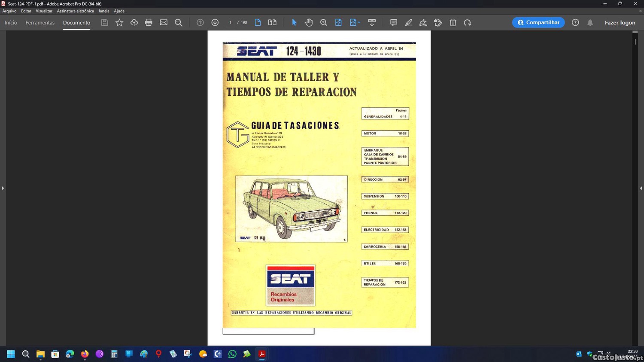Add star bookmark to this file

point(119,22)
